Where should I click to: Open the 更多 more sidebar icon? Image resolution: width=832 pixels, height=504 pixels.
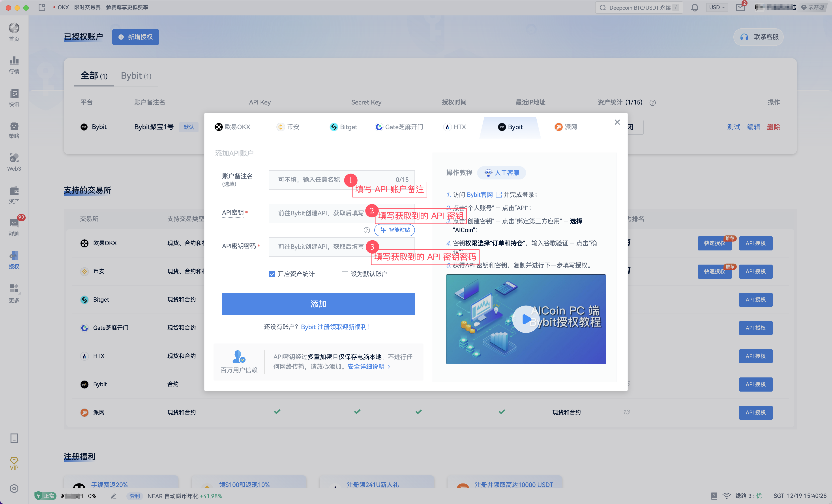click(14, 293)
